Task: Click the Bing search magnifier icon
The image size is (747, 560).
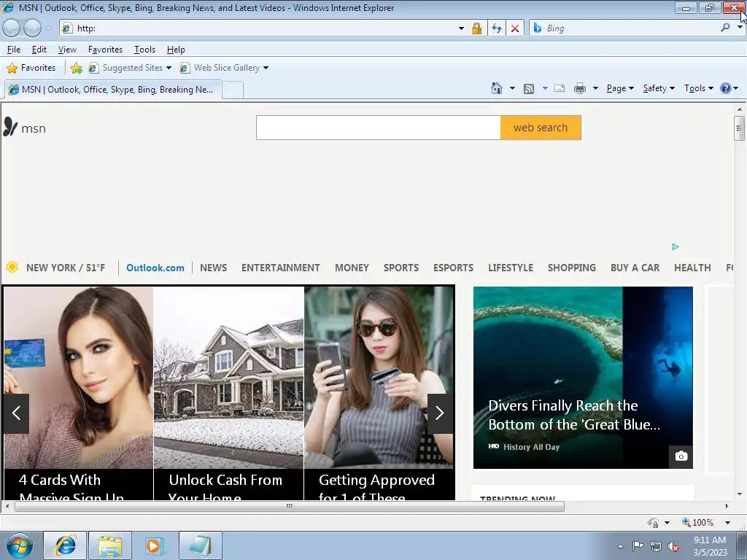Action: (x=725, y=28)
